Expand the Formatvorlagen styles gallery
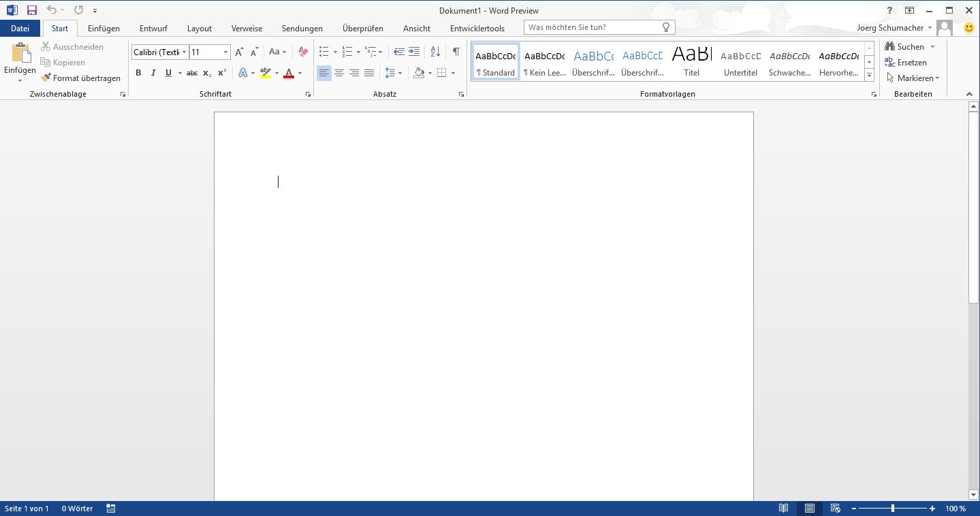Viewport: 980px width, 516px height. pyautogui.click(x=869, y=76)
